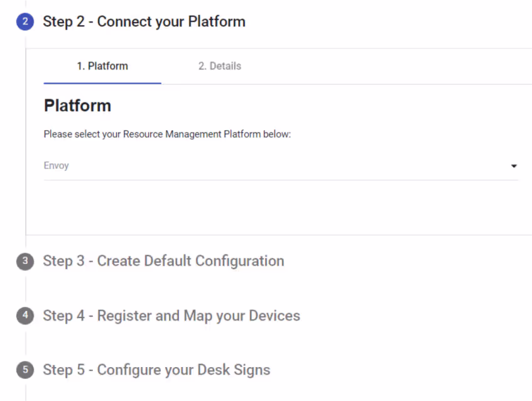Click the Step 2 - Connect your Platform header
This screenshot has height=401, width=532.
click(x=144, y=22)
